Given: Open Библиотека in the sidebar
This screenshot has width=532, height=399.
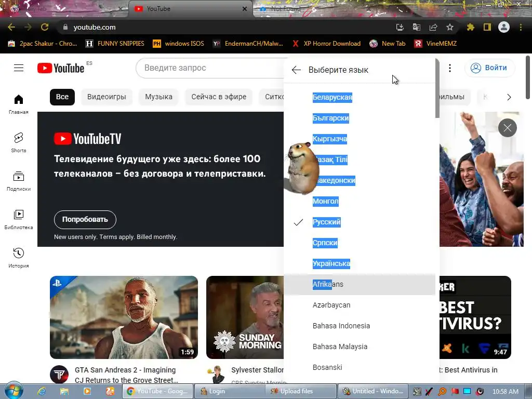Looking at the screenshot, I should coord(19,220).
